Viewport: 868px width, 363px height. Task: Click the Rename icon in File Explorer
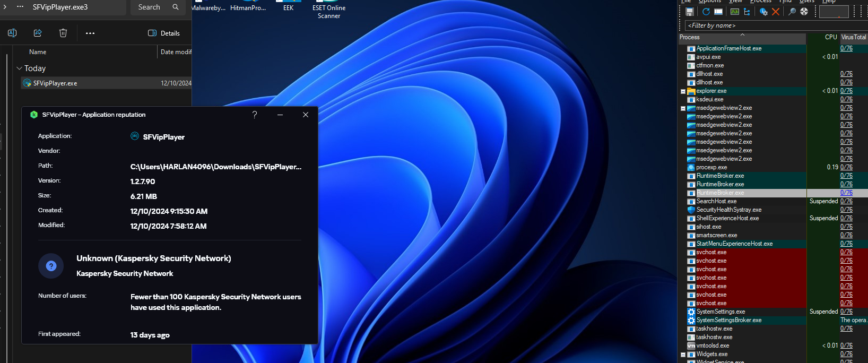point(12,33)
